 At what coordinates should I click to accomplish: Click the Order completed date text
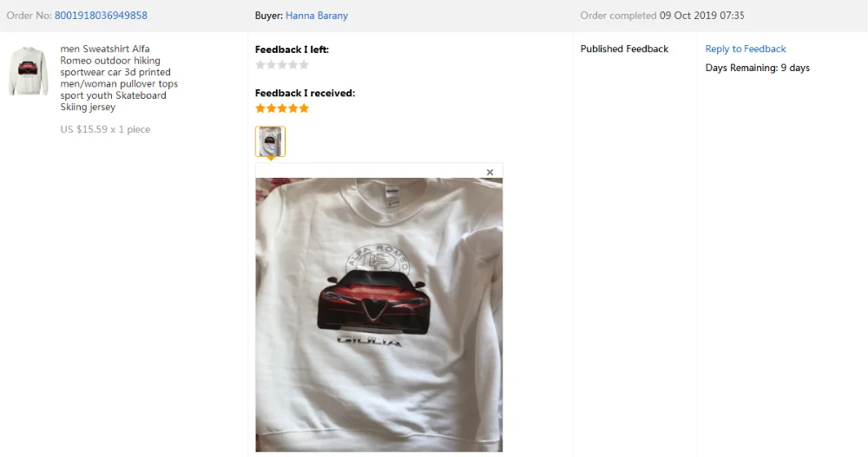tap(662, 16)
